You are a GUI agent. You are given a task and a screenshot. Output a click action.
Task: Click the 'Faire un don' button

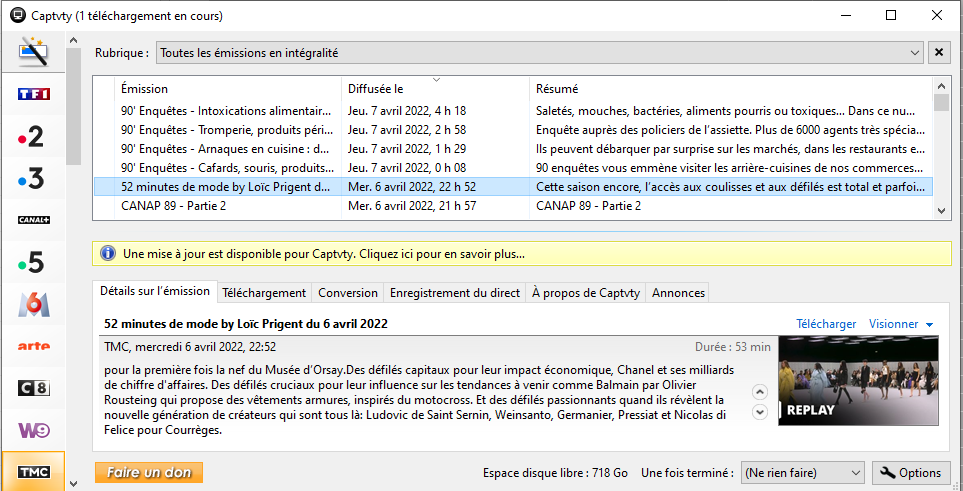click(x=149, y=473)
